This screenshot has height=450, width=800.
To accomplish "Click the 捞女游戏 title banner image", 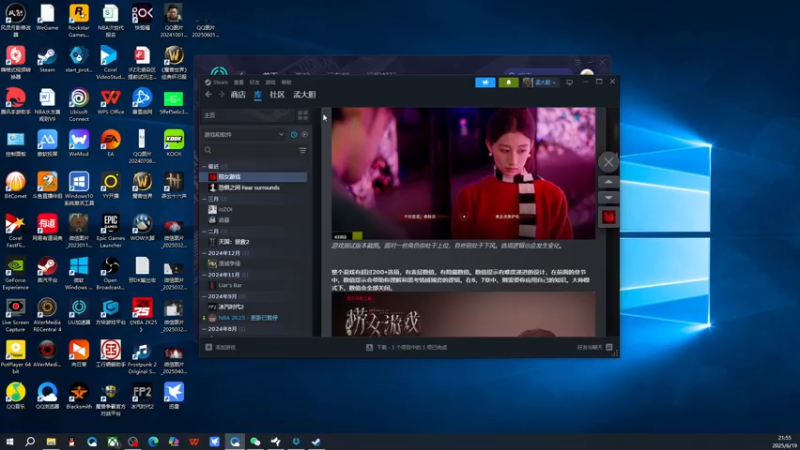I will tap(463, 314).
